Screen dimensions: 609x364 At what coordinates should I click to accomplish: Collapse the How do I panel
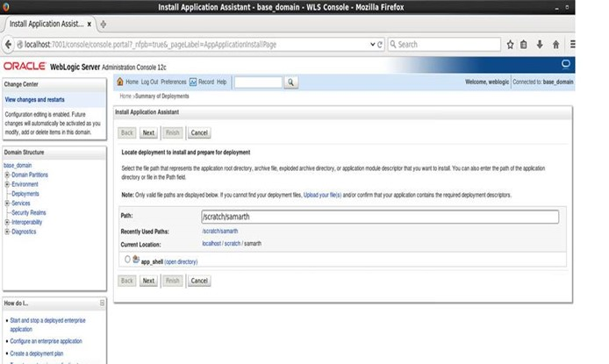tap(102, 303)
